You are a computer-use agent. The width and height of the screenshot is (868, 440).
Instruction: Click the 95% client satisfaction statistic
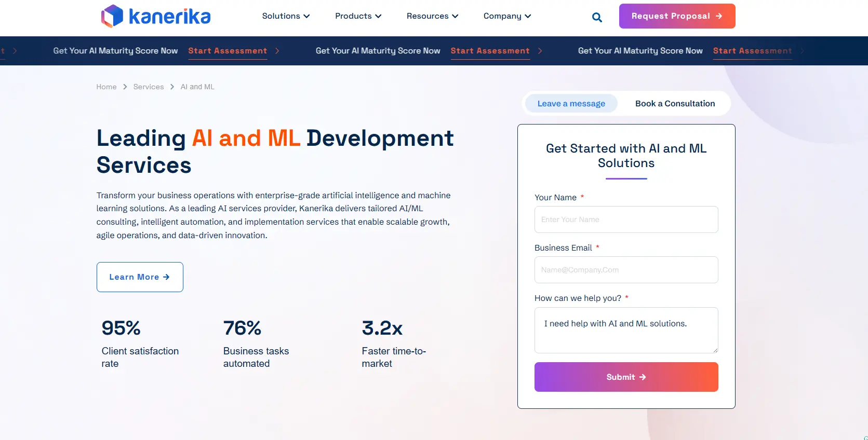click(x=140, y=343)
